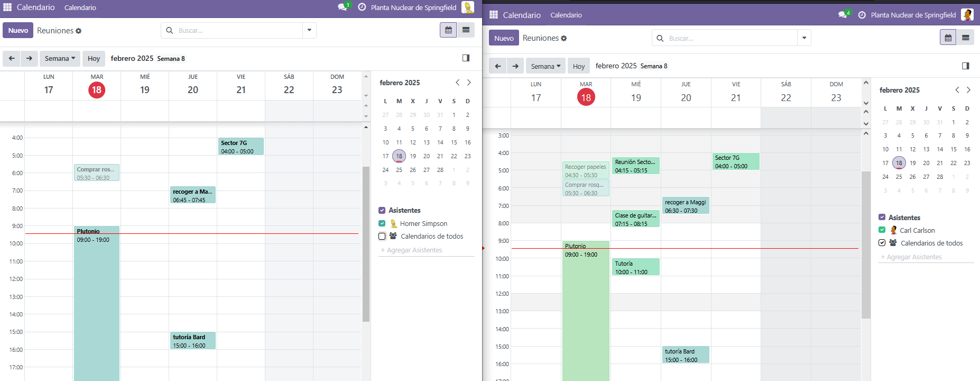The width and height of the screenshot is (980, 381).
Task: Expand the Semana dropdown in right window
Action: [x=546, y=66]
